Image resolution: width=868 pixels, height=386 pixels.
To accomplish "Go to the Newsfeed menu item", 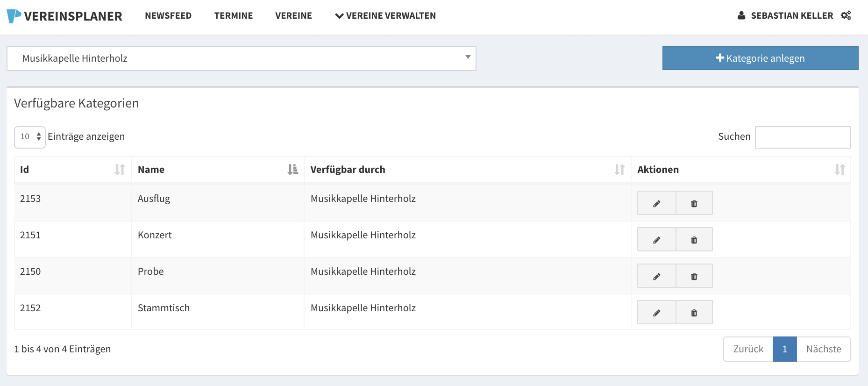I will [168, 16].
